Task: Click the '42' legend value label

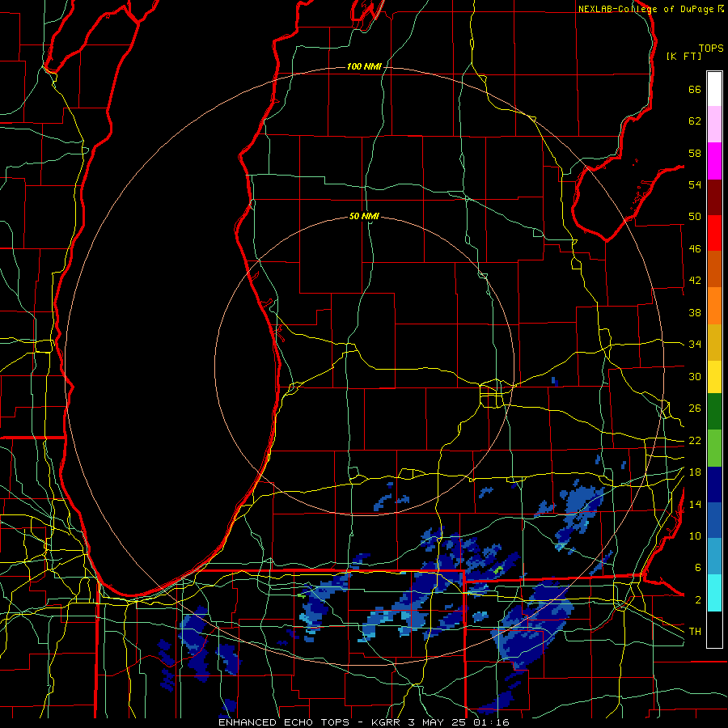Action: click(695, 281)
